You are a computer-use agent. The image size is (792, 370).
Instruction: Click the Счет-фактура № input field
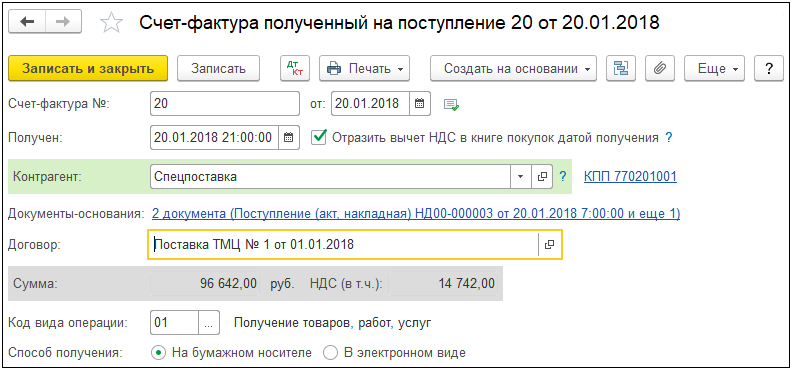click(x=225, y=104)
